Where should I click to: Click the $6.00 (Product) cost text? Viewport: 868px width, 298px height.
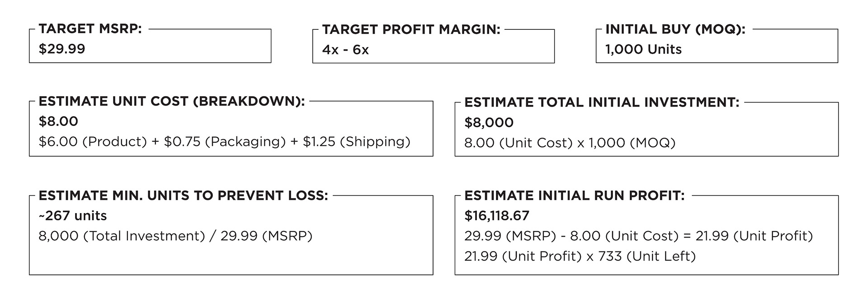93,142
